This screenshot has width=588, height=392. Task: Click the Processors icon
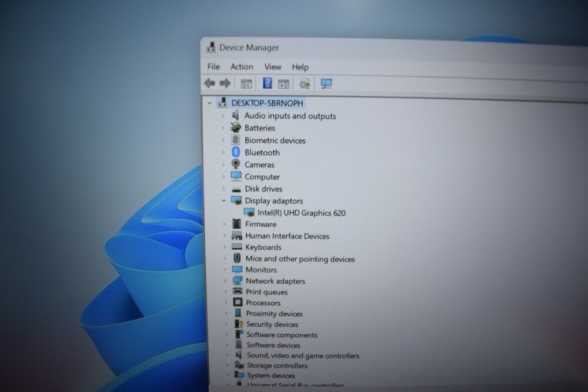pos(238,302)
